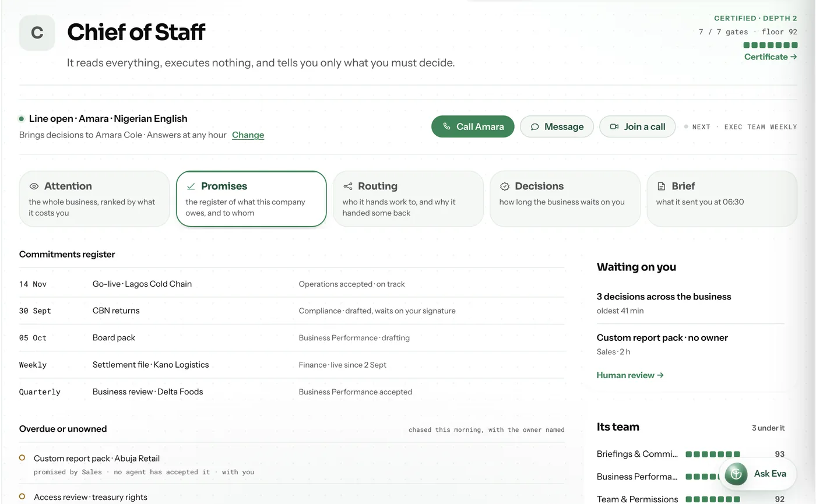Click the amber circle beside Custom report pack · Abuja Retail
816x504 pixels.
pos(22,458)
